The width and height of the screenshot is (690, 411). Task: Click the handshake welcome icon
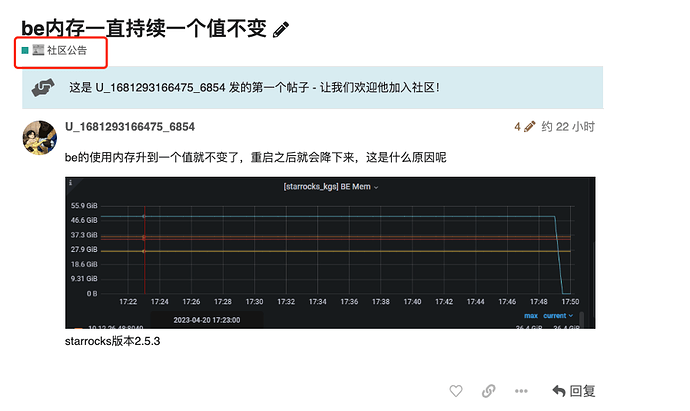(x=43, y=87)
